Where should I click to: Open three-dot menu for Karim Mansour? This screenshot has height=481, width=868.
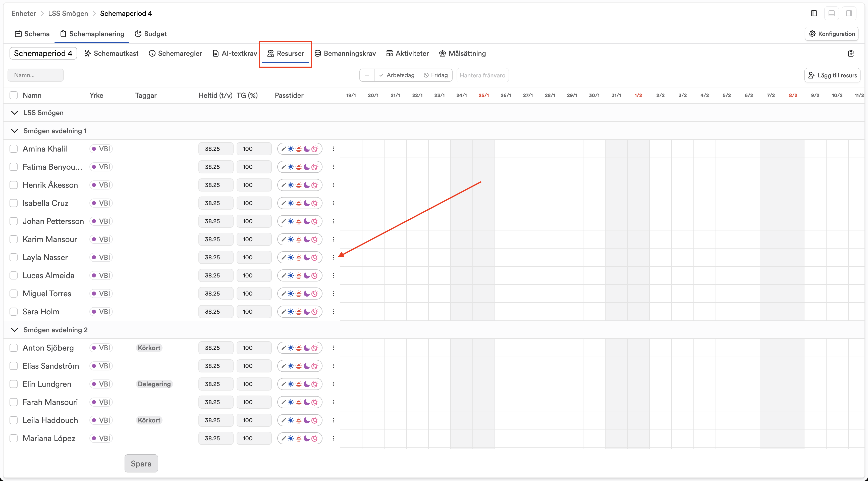pos(333,239)
